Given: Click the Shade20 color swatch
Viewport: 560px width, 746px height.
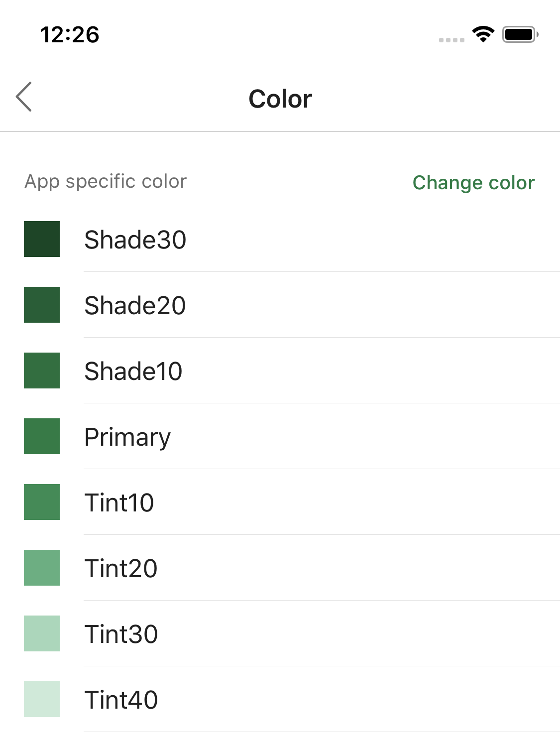Looking at the screenshot, I should tap(41, 305).
